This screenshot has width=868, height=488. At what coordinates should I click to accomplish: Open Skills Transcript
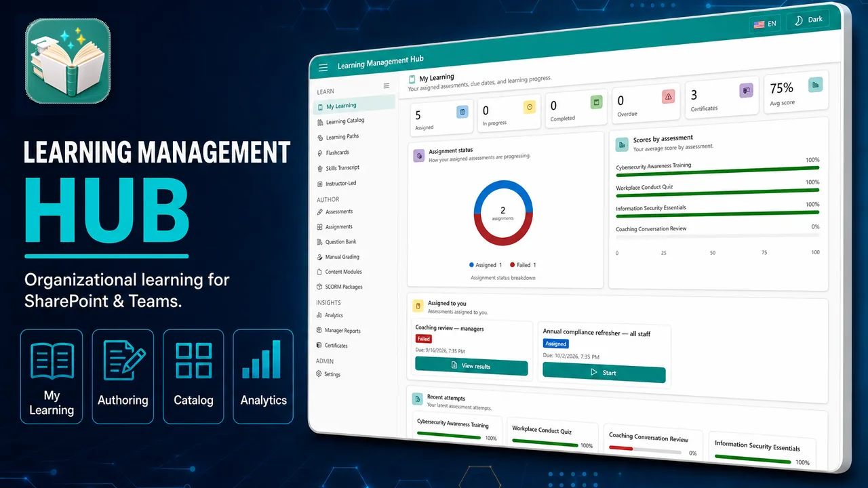(x=338, y=168)
